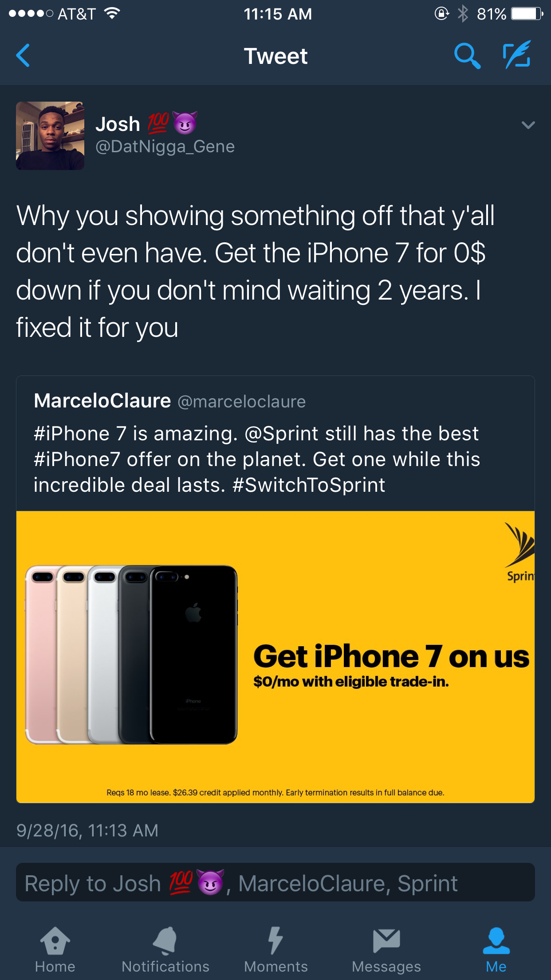Tap the @Sprint mention
The image size is (551, 980).
[x=282, y=434]
